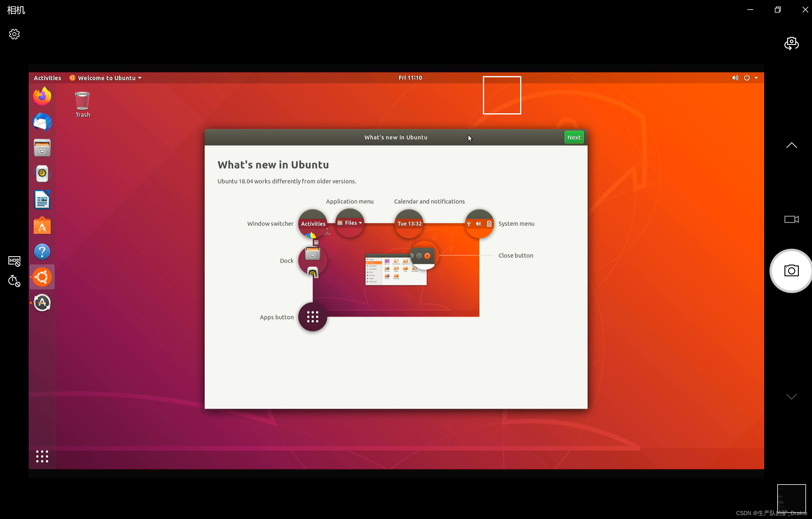Click the power icon in Ubuntu top bar
The image size is (812, 519).
pyautogui.click(x=747, y=78)
